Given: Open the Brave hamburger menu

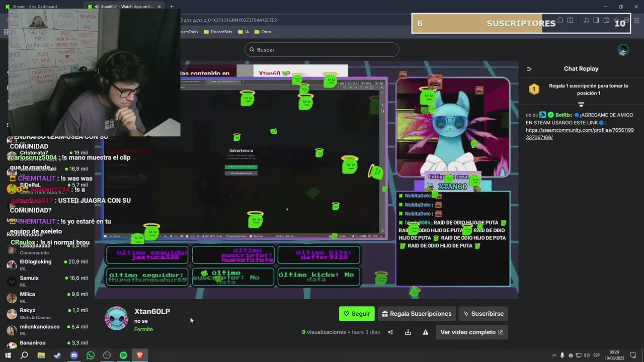Looking at the screenshot, I should pos(636,21).
